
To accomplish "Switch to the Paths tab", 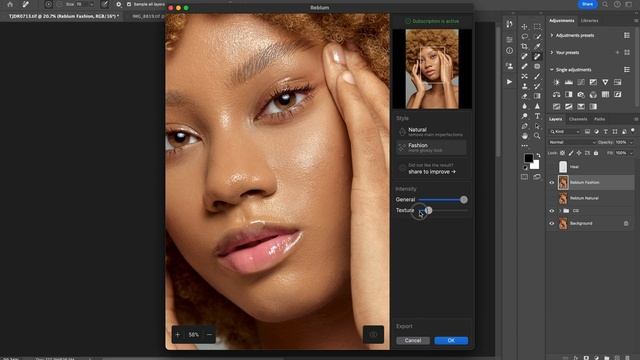I will pos(599,119).
